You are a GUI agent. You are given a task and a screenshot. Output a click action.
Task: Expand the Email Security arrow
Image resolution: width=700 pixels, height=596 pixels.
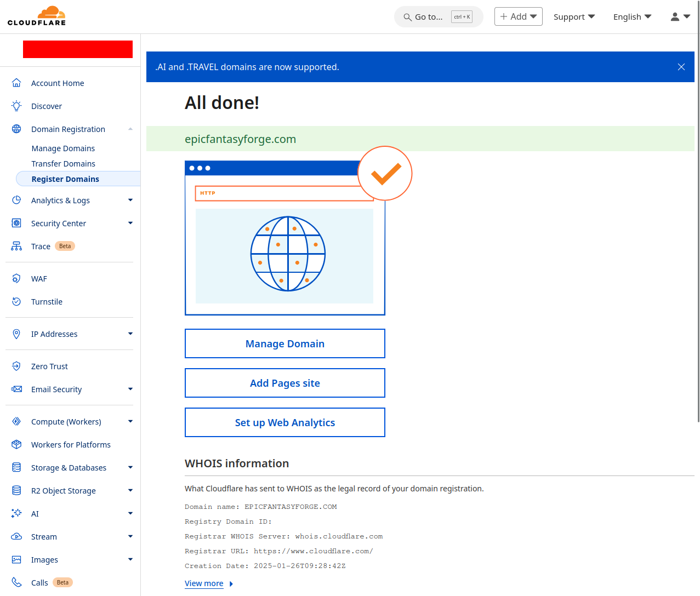[x=130, y=389]
